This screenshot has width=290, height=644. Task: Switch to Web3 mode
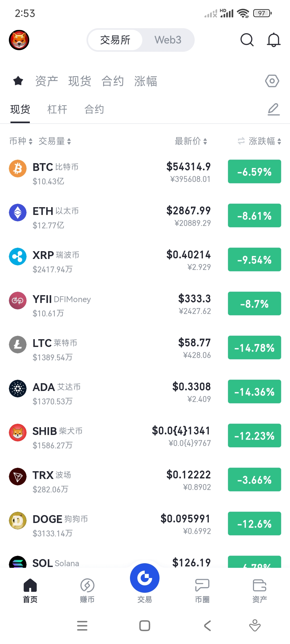pyautogui.click(x=168, y=40)
